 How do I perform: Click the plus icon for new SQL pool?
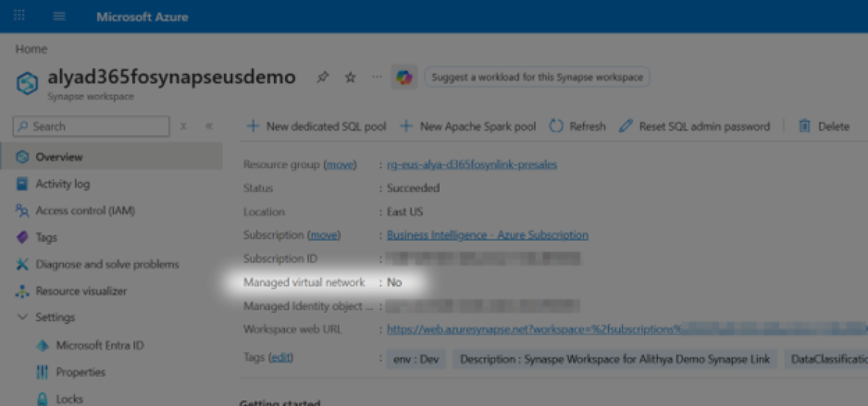coord(253,126)
